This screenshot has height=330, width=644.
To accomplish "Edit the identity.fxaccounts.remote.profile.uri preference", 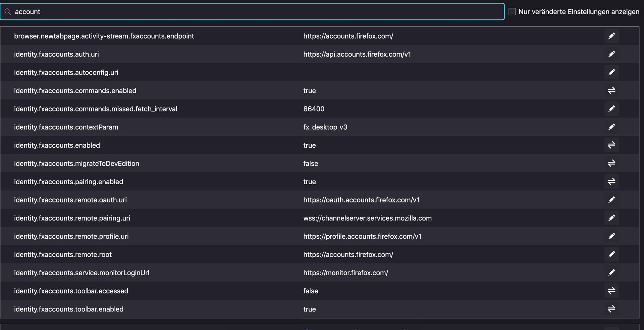I will (611, 236).
